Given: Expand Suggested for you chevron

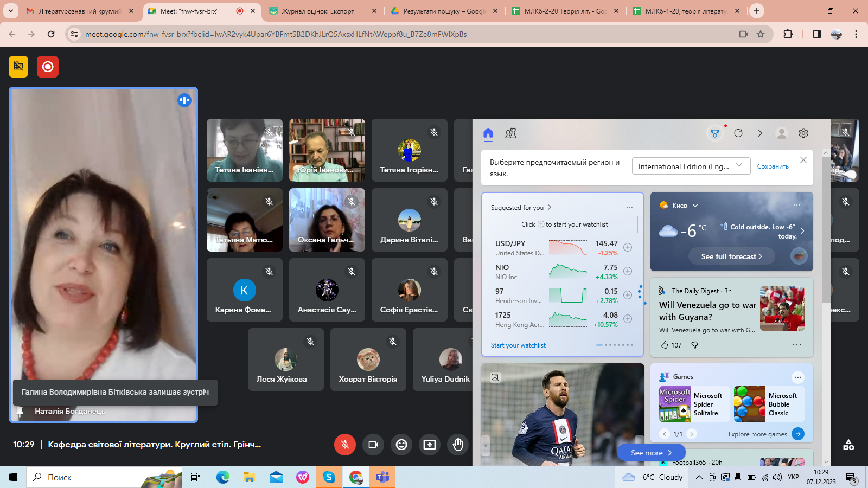Looking at the screenshot, I should pos(550,207).
